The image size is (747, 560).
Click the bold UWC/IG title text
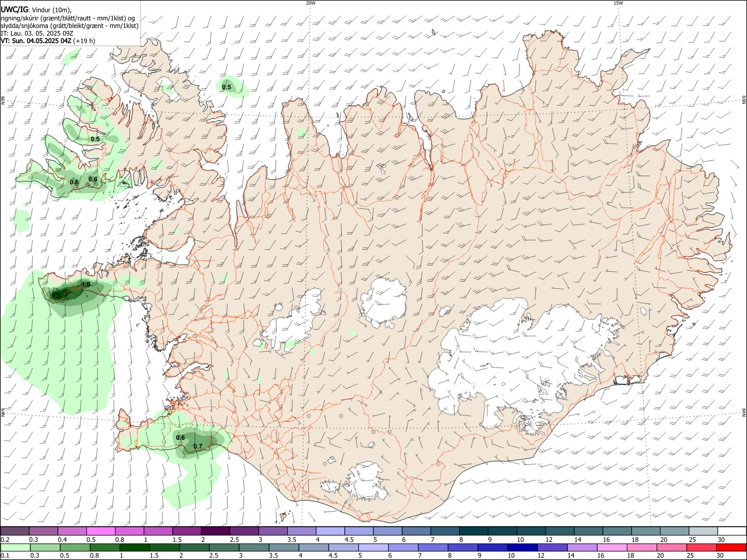14,9
